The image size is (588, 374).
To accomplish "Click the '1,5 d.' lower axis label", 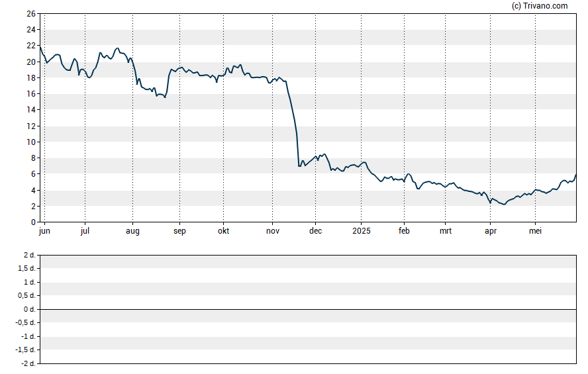I will click(x=26, y=268).
